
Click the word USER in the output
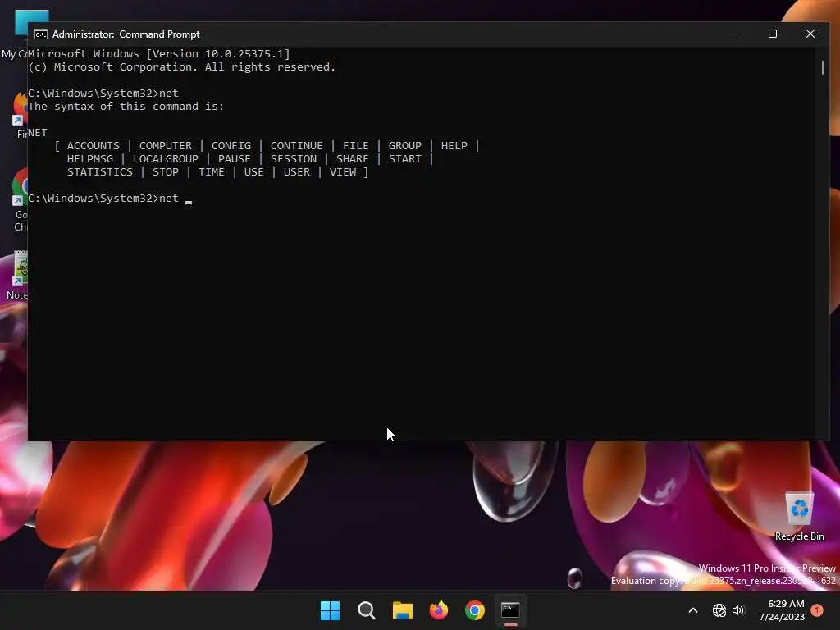pyautogui.click(x=297, y=172)
